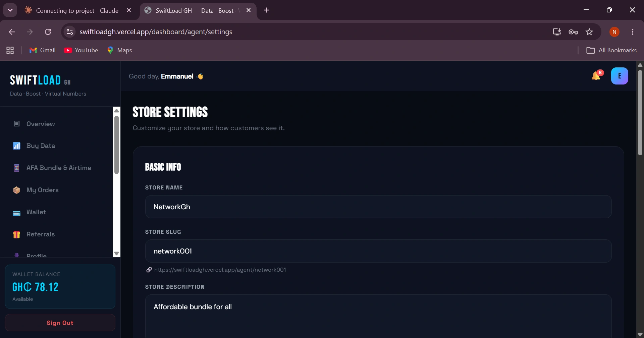The image size is (644, 338).
Task: Click the sidebar menu scrollbar thumb
Action: (x=116, y=145)
